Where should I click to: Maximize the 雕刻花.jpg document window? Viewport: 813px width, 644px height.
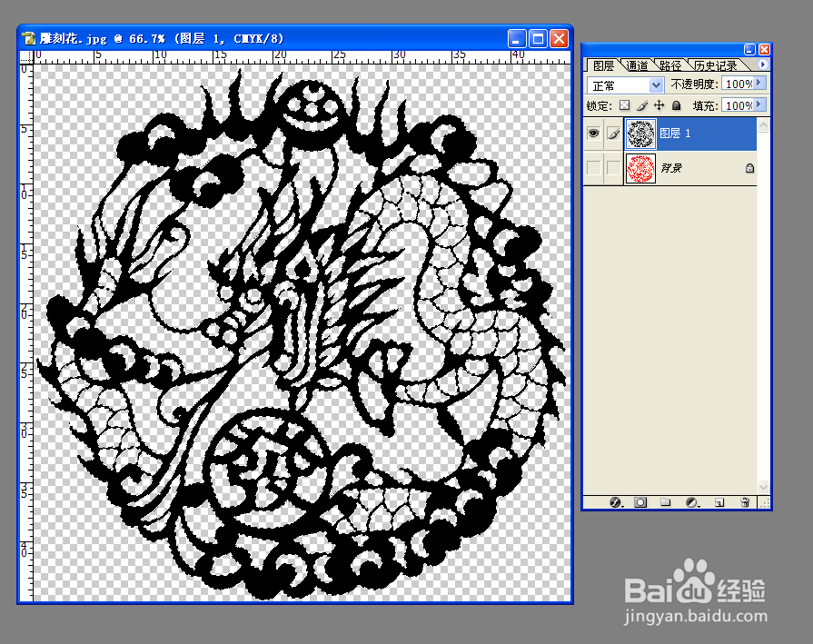(538, 38)
